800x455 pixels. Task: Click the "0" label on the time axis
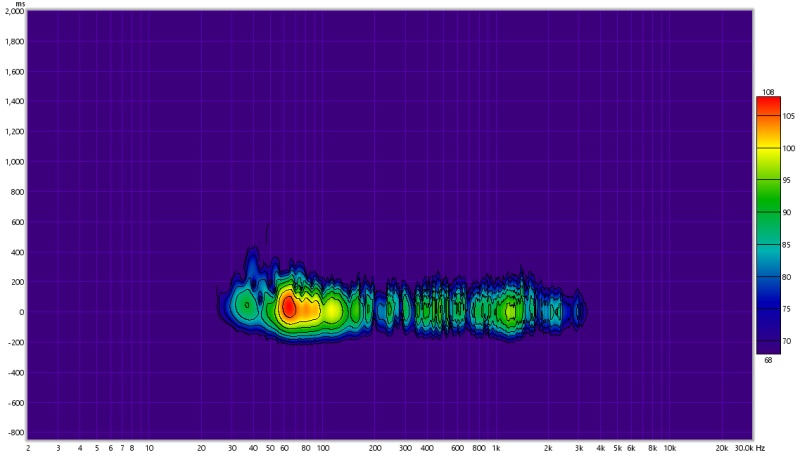(x=21, y=312)
